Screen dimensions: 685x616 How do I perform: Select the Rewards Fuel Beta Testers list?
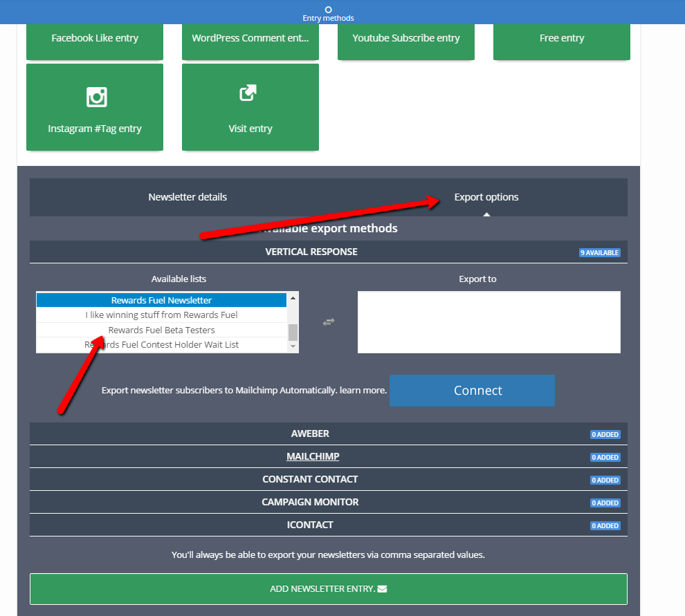pyautogui.click(x=162, y=330)
